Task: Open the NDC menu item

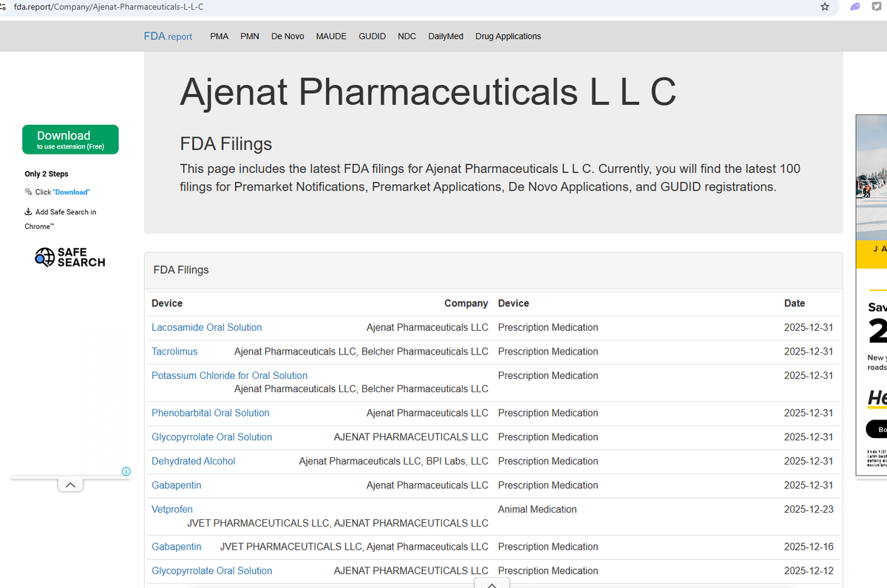Action: [407, 36]
